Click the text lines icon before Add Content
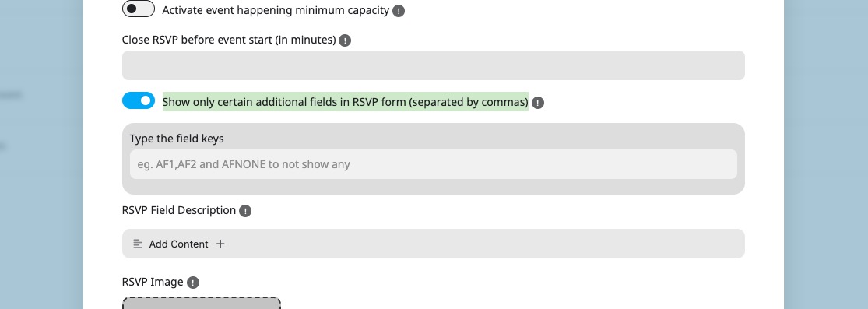Image resolution: width=868 pixels, height=309 pixels. (138, 244)
